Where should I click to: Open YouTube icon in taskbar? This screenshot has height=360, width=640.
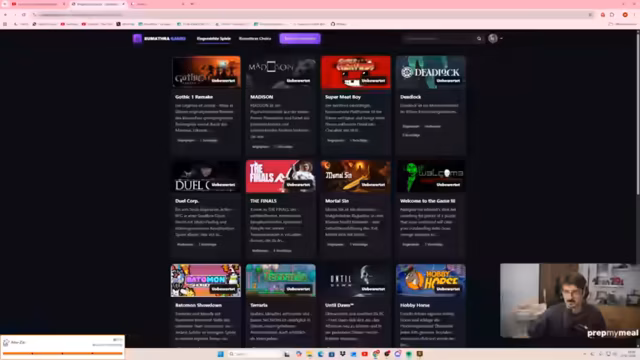[x=364, y=354]
